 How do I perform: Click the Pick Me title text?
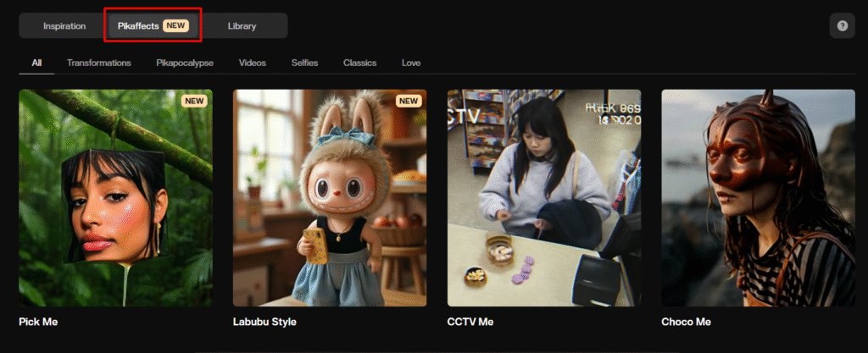pyautogui.click(x=38, y=322)
